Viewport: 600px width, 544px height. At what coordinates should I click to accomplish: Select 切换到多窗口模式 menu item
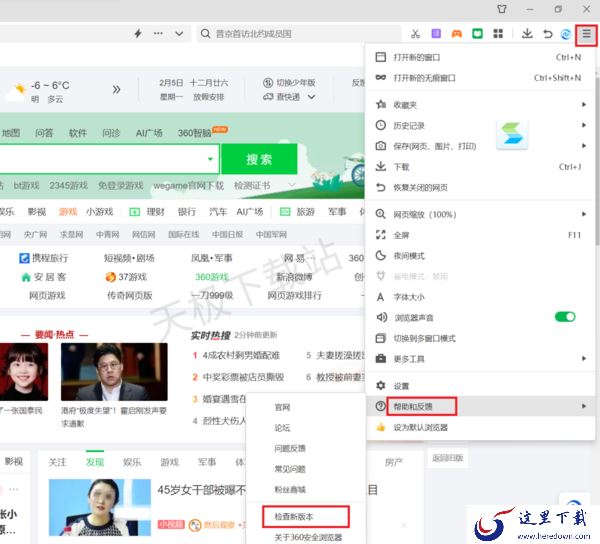tap(481, 338)
